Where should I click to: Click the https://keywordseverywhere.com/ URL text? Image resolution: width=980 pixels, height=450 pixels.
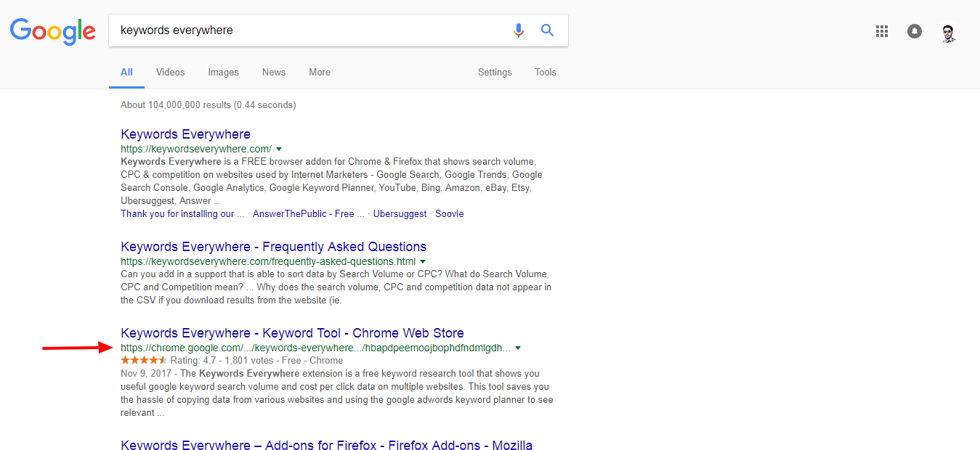(x=196, y=149)
